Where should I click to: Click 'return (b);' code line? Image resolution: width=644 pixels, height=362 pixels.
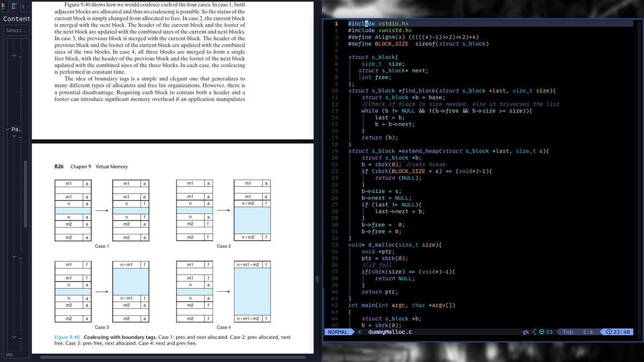pyautogui.click(x=379, y=137)
